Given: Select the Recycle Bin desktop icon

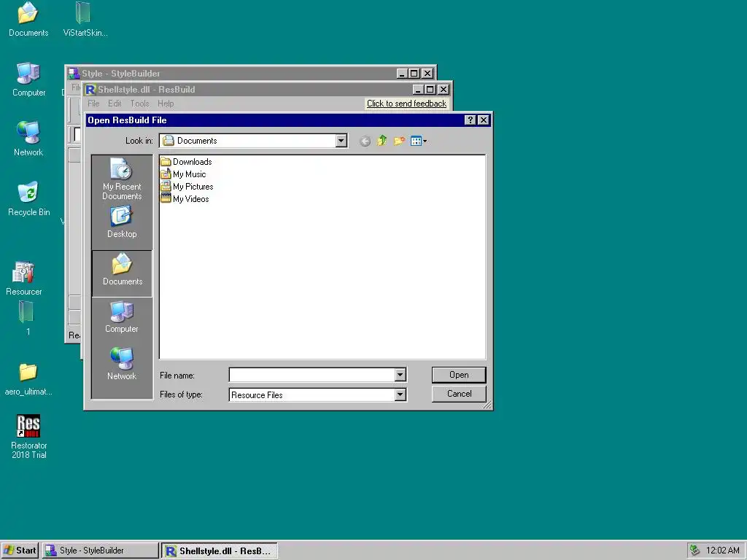Looking at the screenshot, I should [x=28, y=199].
